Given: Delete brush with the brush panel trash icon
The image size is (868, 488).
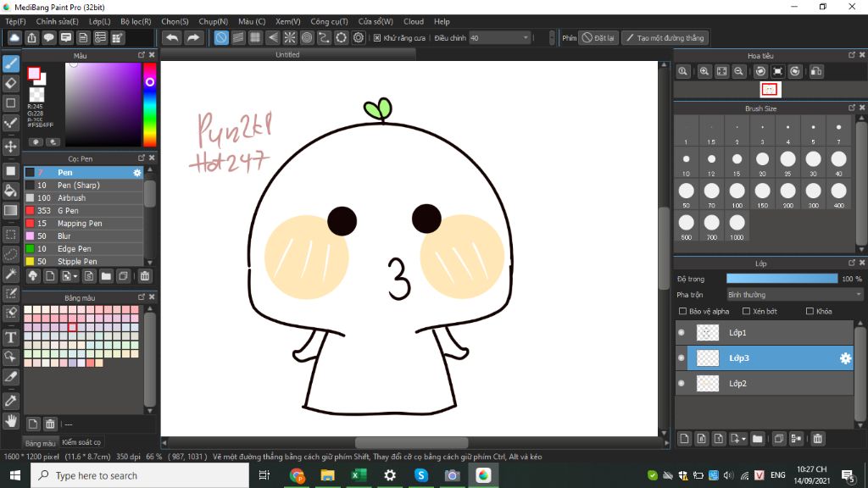Looking at the screenshot, I should click(x=144, y=276).
